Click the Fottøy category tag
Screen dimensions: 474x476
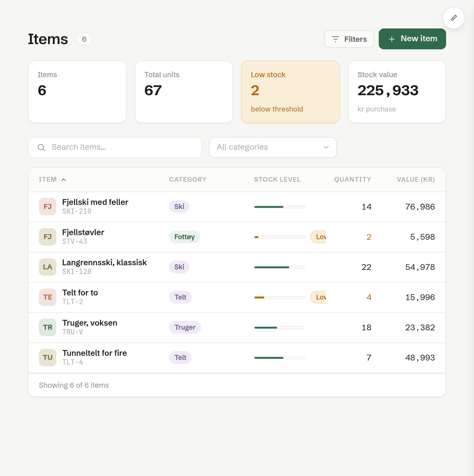pyautogui.click(x=185, y=237)
